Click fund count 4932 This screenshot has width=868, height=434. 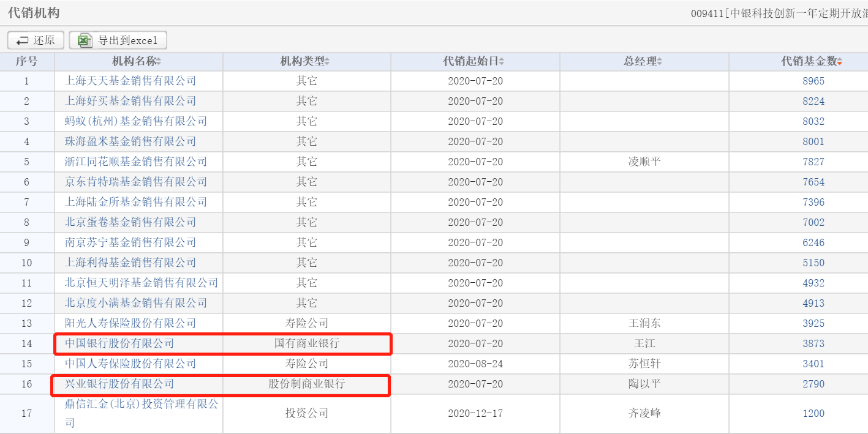click(x=813, y=283)
